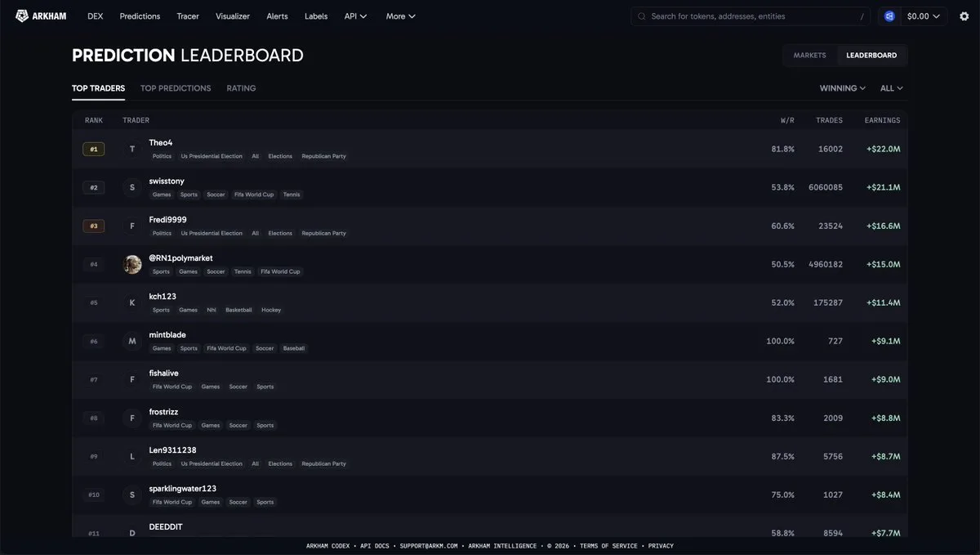Viewport: 980px width, 555px height.
Task: Open the Terms of Service footer link
Action: 610,546
